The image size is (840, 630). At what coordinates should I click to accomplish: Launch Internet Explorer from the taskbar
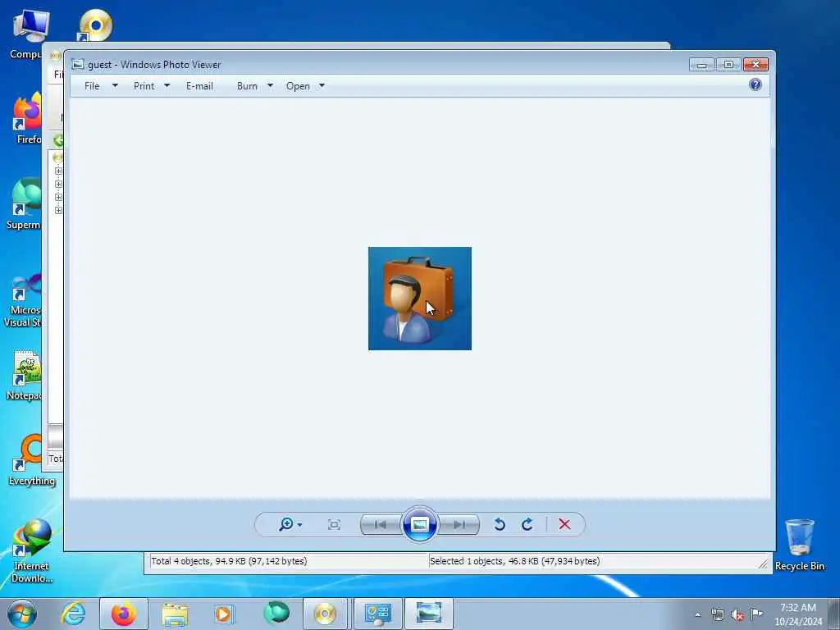click(73, 614)
